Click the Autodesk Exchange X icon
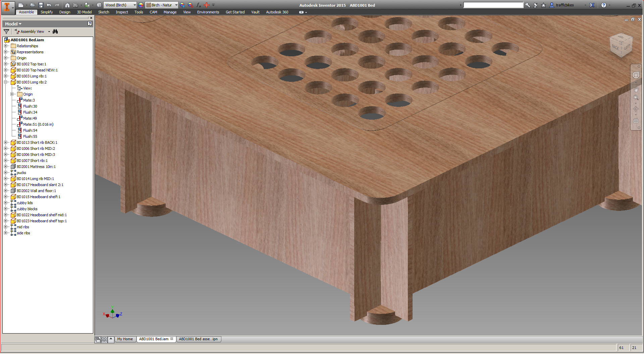Viewport: 644px width, 354px height. [x=592, y=5]
